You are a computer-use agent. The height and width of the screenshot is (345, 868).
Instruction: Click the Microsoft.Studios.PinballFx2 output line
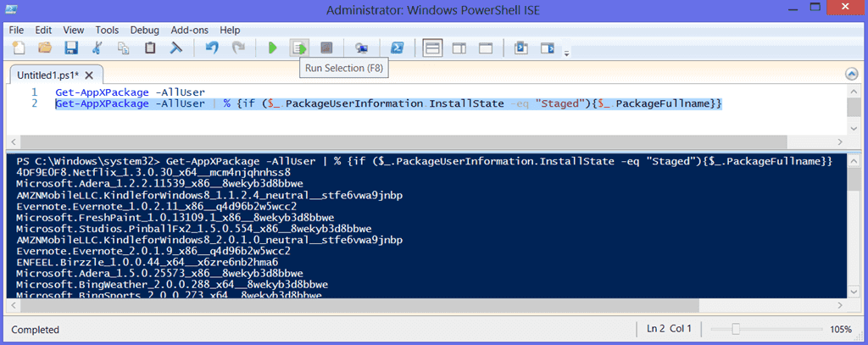(x=194, y=229)
